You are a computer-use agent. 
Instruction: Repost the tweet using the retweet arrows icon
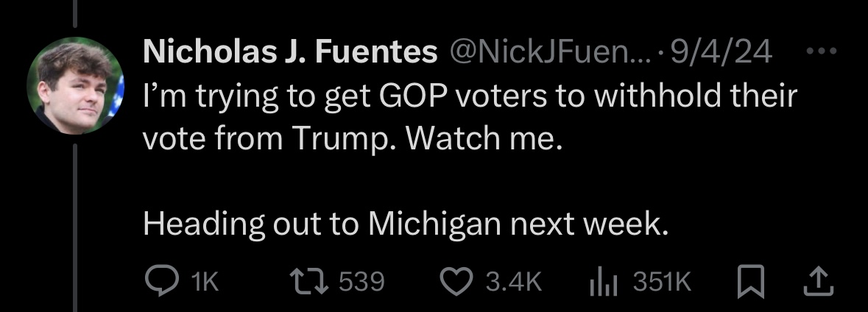point(309,282)
